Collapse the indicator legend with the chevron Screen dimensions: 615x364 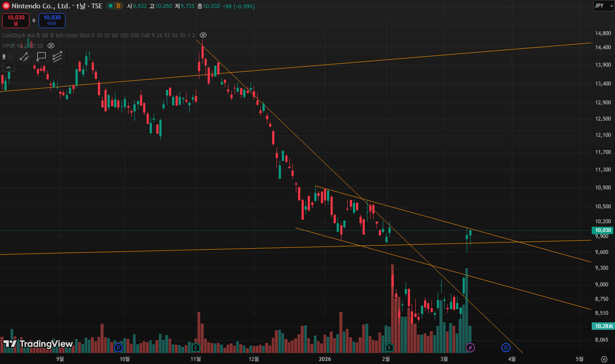[8, 67]
